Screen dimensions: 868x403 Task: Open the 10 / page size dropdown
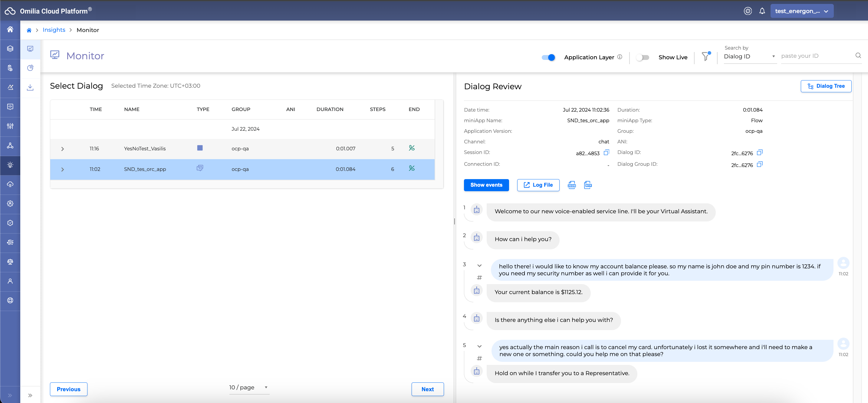tap(249, 388)
